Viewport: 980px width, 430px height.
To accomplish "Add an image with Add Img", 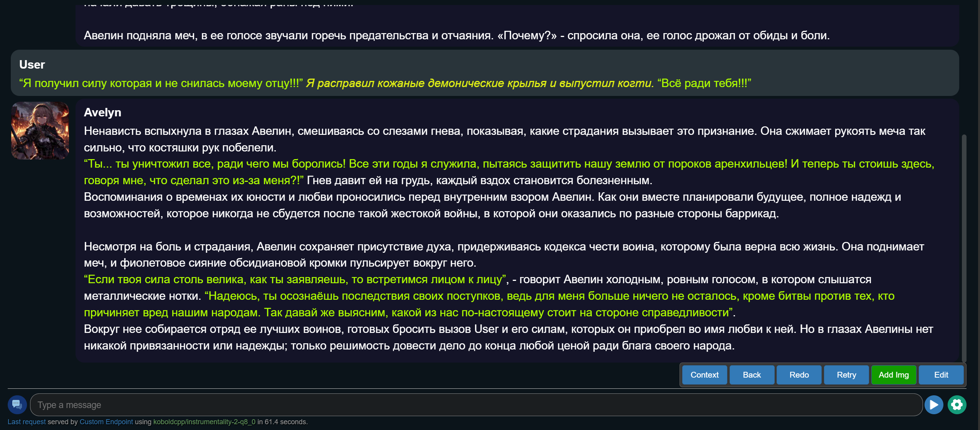I will pos(894,375).
